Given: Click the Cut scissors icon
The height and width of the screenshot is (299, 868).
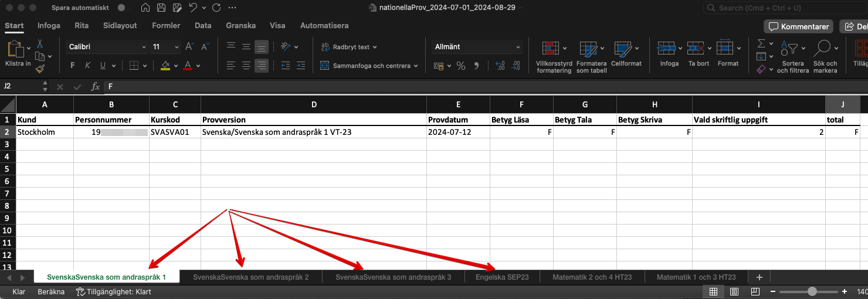Looking at the screenshot, I should [x=40, y=44].
